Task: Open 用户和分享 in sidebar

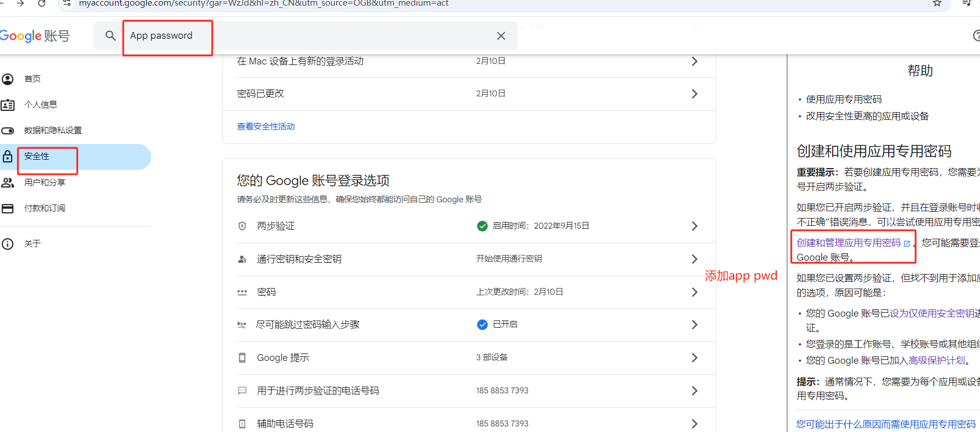Action: (45, 183)
